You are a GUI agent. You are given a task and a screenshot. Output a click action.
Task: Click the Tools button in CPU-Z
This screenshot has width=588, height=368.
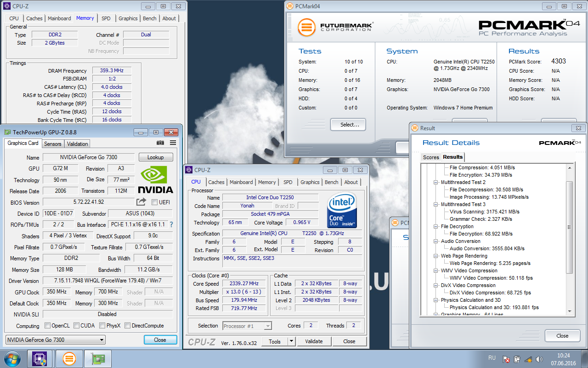(275, 341)
